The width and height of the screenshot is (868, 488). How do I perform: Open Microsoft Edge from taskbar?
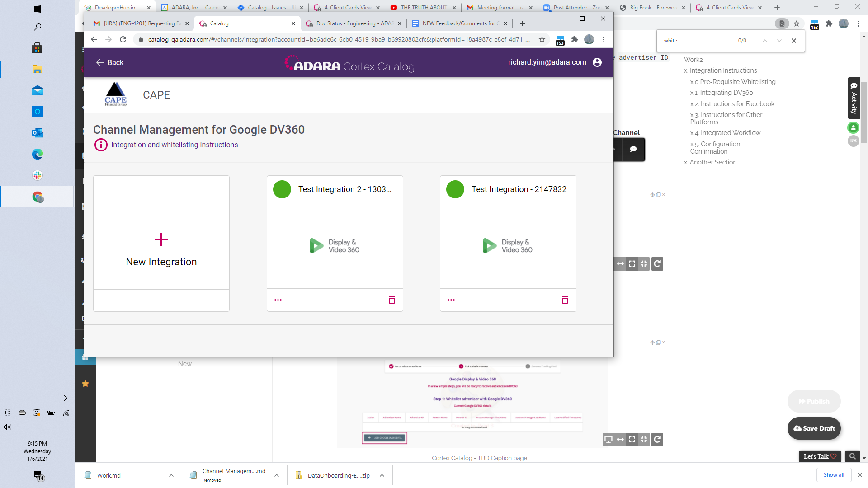click(38, 154)
